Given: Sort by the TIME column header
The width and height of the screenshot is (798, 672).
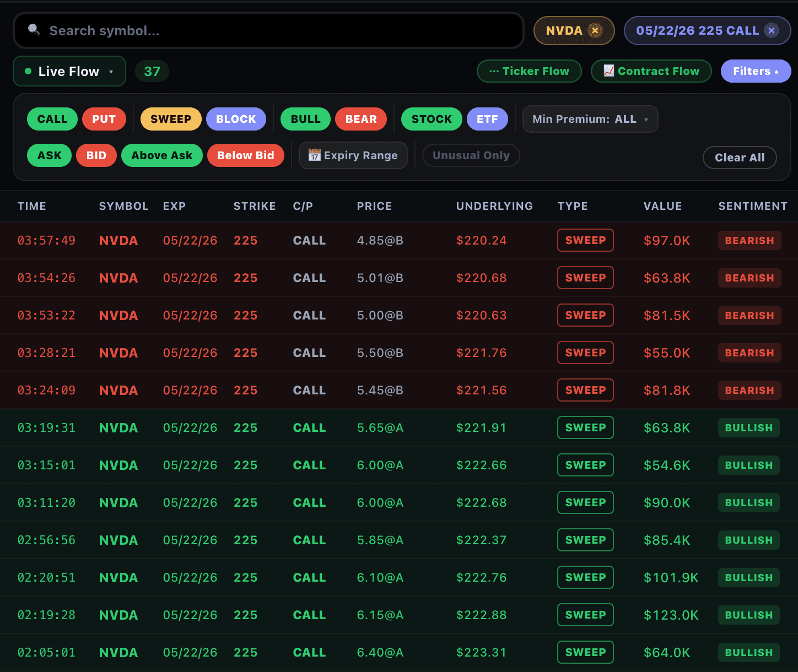Looking at the screenshot, I should click(x=32, y=206).
